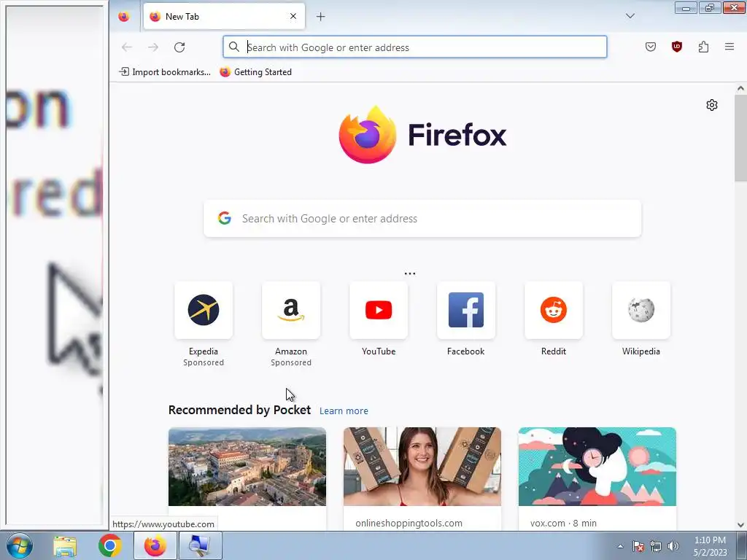Open new tab personalize gear icon
The image size is (747, 560).
pos(712,105)
